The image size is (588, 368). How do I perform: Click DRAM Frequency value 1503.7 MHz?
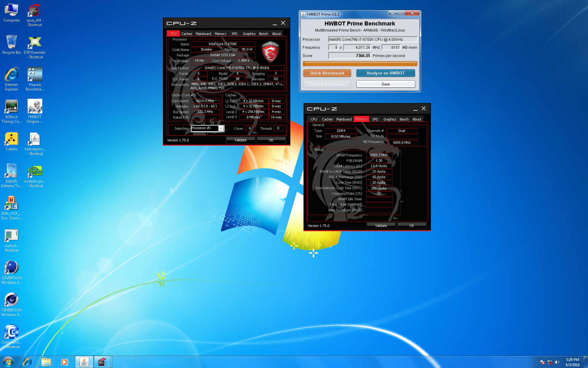pyautogui.click(x=379, y=155)
